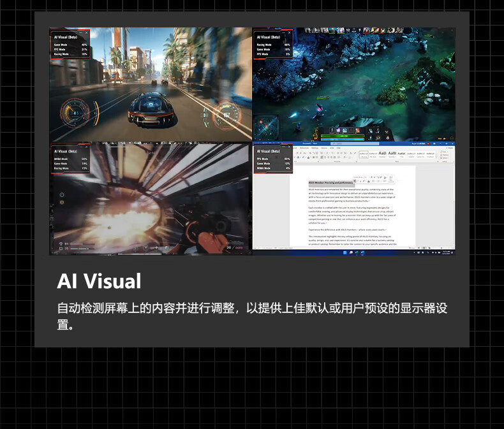
Task: Select the 'Racing Mode' top row in MOBA pane overlay
Action: (273, 45)
